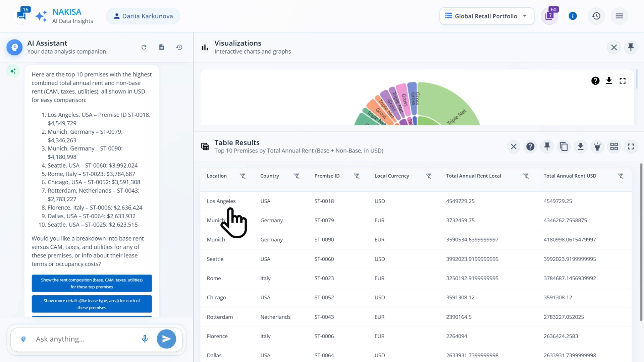Open the hamburger main menu

[619, 16]
